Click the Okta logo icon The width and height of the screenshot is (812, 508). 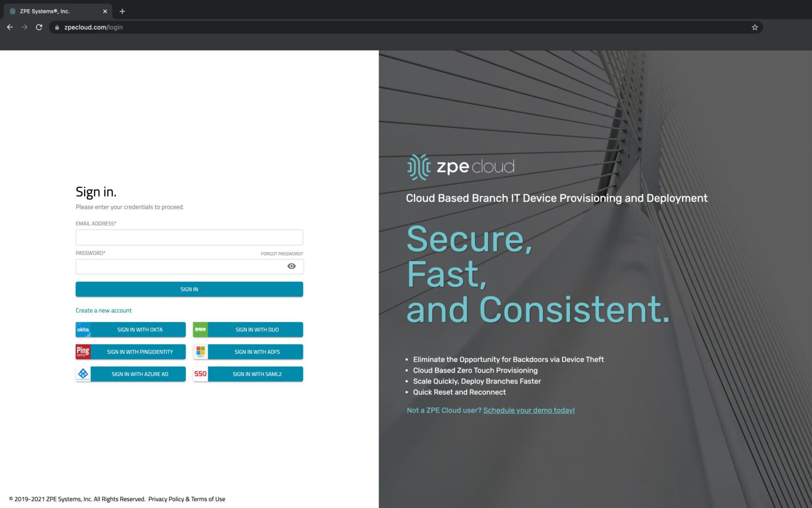[x=83, y=330]
